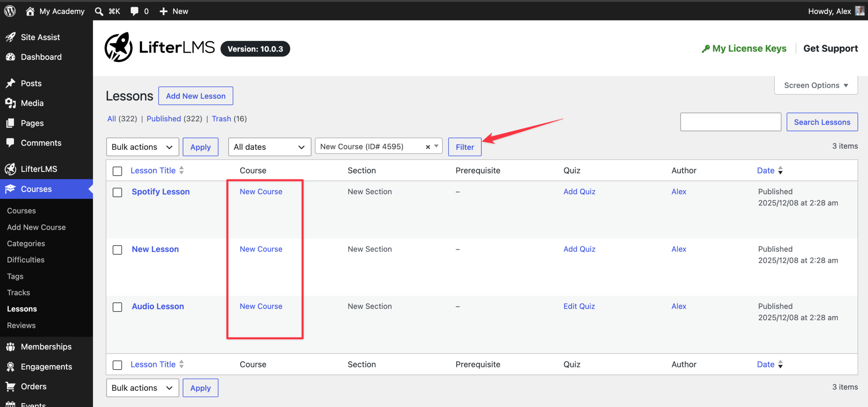The image size is (868, 407).
Task: Click the Add New Lesson button
Action: [196, 96]
